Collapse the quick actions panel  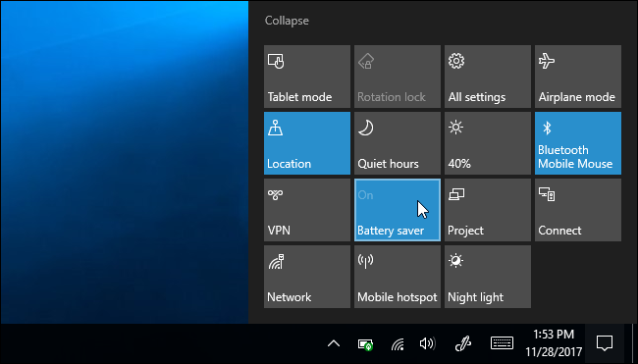pos(287,21)
